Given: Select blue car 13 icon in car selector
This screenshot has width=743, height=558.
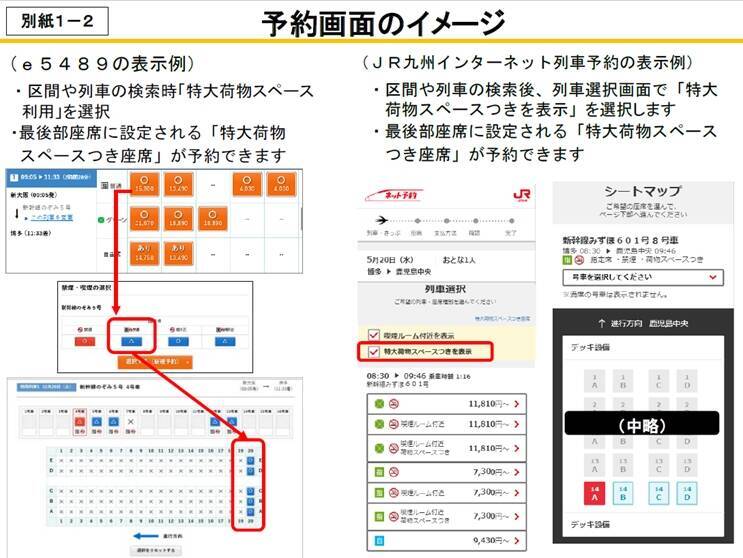Looking at the screenshot, I should [x=232, y=422].
